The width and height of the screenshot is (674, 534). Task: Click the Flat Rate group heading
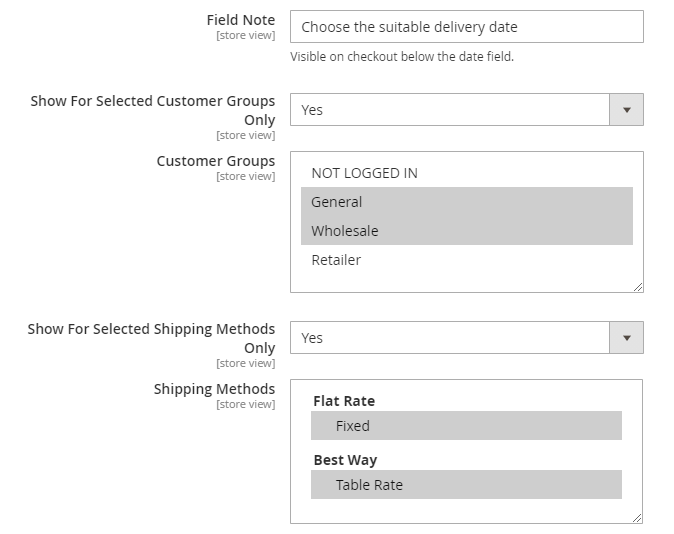[x=344, y=401]
